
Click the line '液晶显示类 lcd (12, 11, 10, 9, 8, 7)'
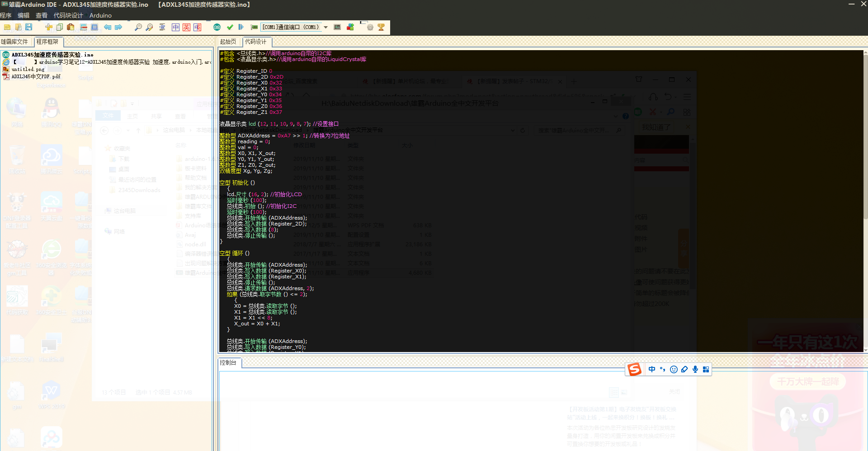279,124
